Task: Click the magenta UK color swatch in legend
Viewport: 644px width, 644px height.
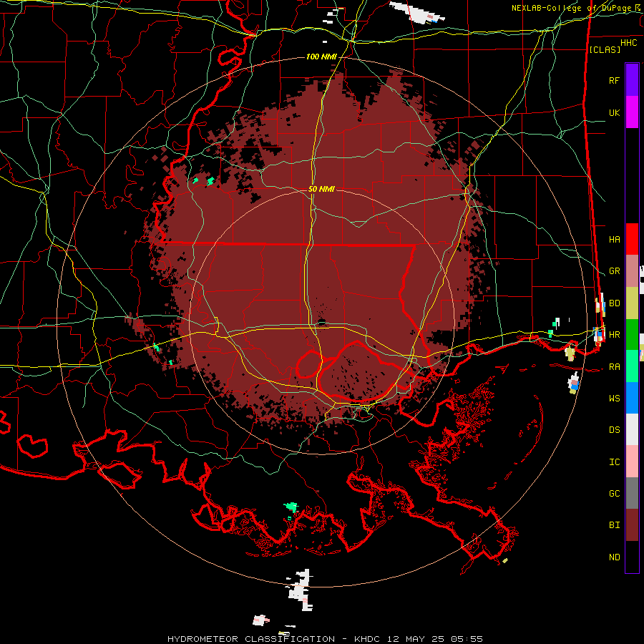Action: 632,112
